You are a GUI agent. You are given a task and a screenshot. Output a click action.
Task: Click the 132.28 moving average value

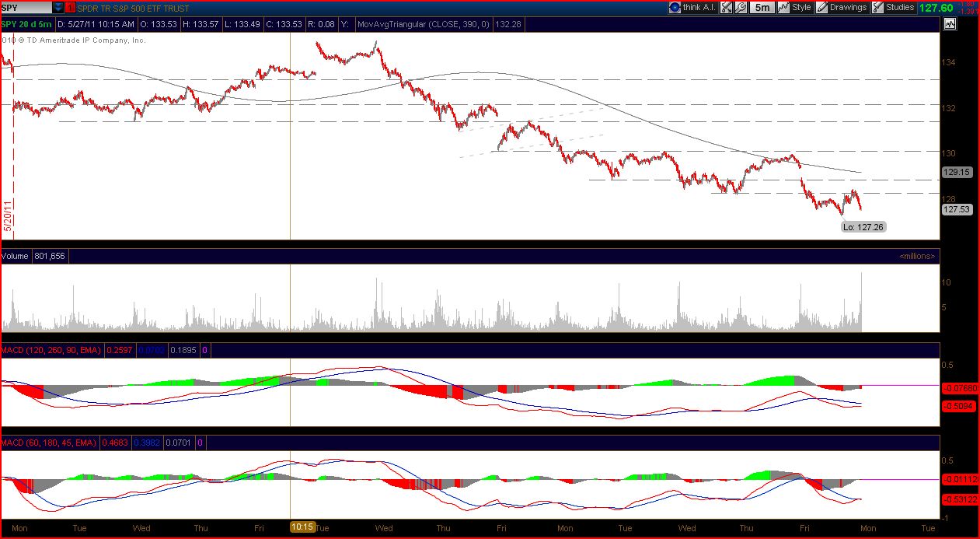click(x=508, y=24)
